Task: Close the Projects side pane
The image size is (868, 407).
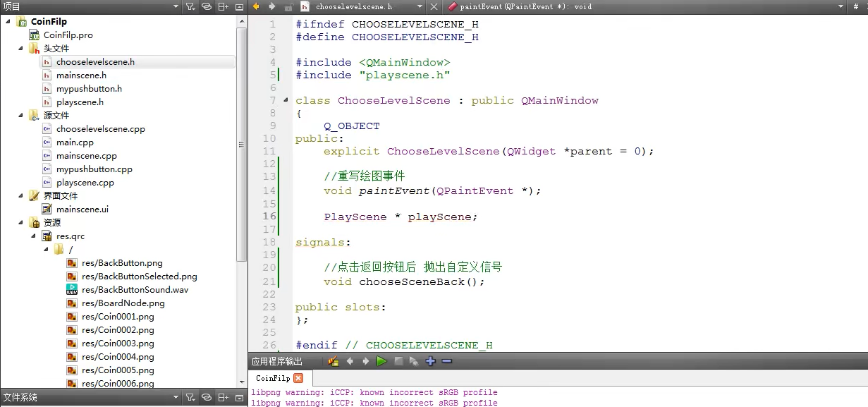Action: coord(239,6)
